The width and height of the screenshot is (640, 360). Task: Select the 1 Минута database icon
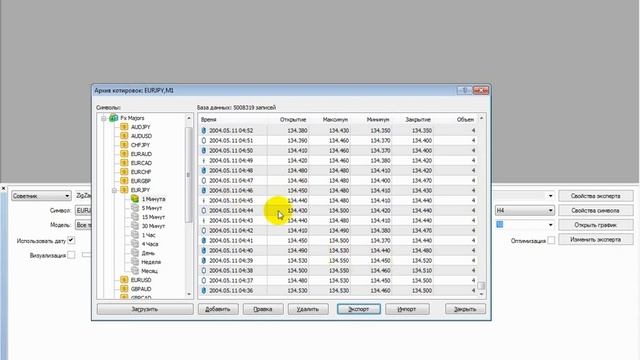click(135, 199)
